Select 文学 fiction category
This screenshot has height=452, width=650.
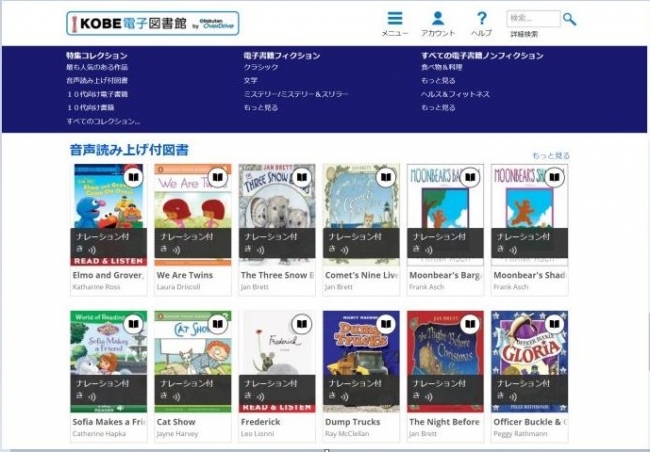coord(250,80)
